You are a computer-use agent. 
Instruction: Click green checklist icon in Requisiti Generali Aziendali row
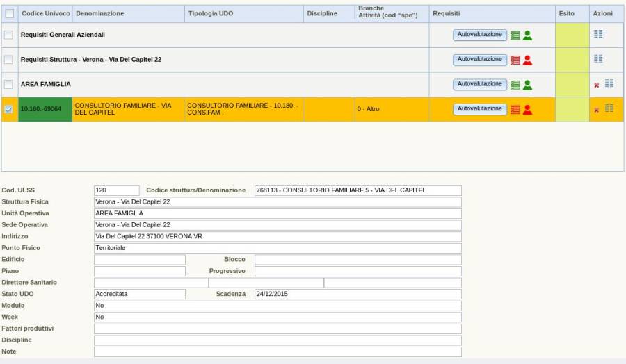(x=515, y=35)
